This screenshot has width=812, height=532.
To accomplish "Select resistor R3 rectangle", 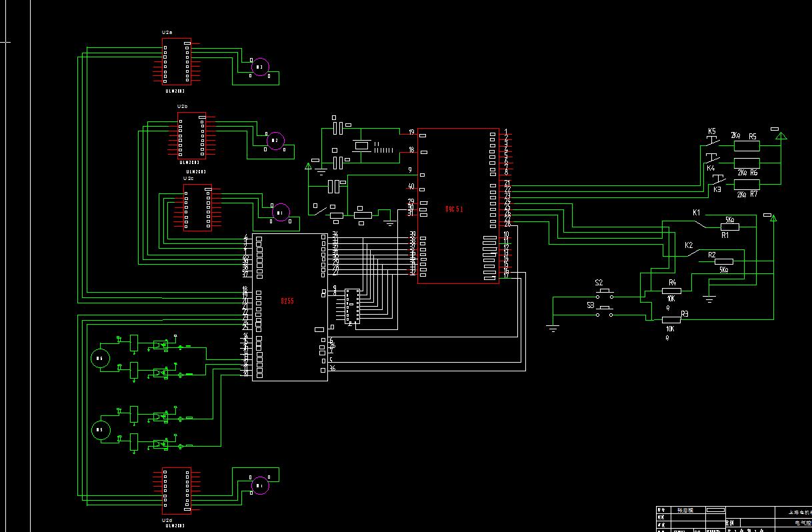I will (672, 320).
